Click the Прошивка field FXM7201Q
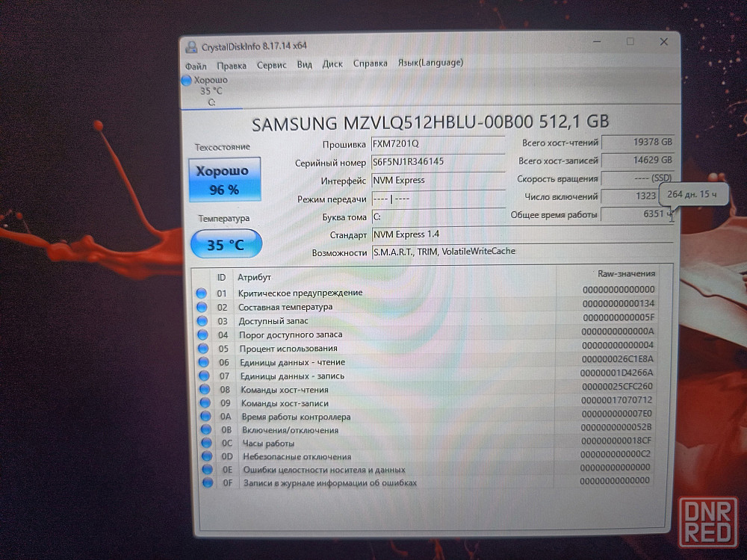Viewport: 747px width, 560px height. click(x=438, y=144)
